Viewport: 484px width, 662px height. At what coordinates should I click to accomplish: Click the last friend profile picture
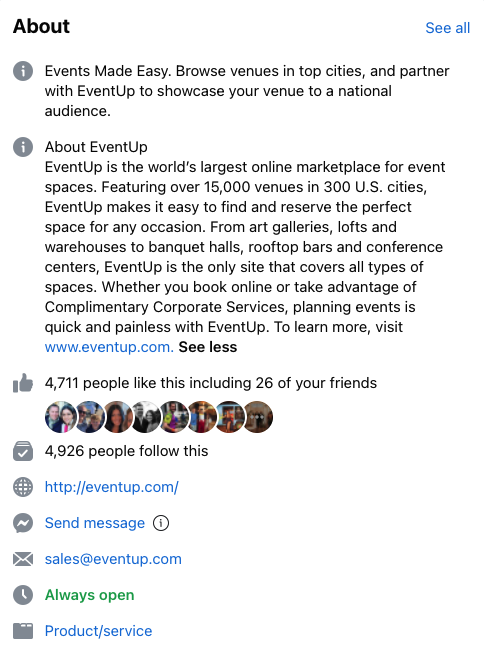click(x=257, y=417)
